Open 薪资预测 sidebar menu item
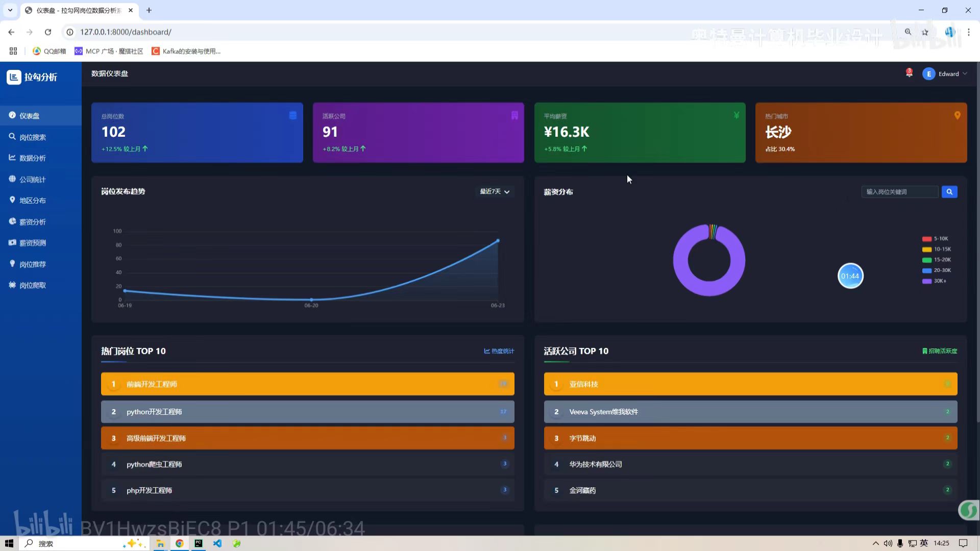This screenshot has height=551, width=980. point(33,243)
